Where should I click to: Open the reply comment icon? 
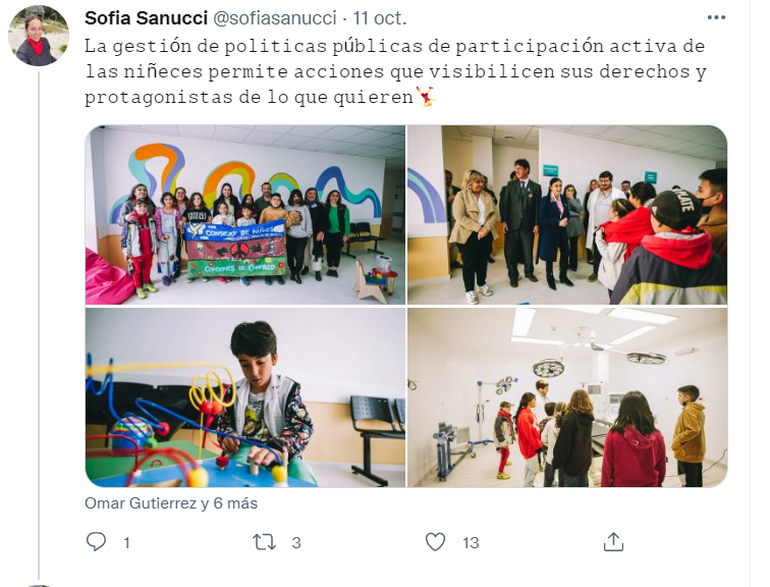[96, 542]
